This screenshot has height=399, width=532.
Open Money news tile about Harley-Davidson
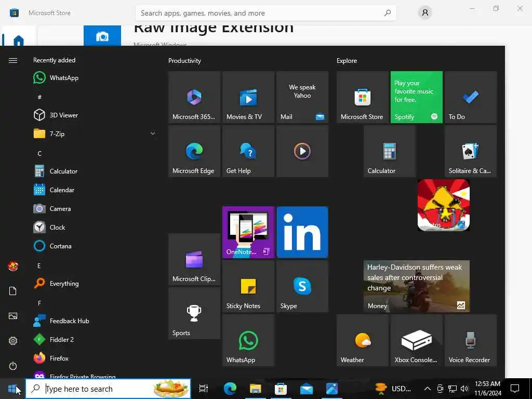pos(417,286)
